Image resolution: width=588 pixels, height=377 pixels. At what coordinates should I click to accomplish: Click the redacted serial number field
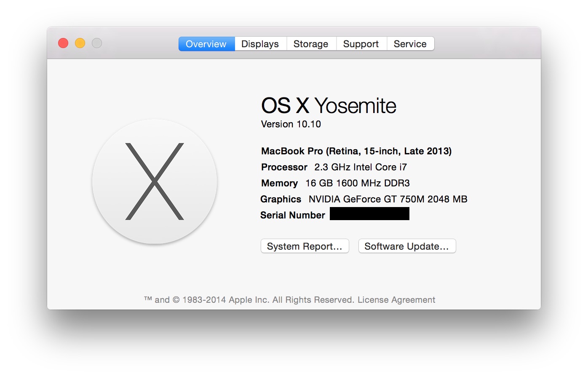pyautogui.click(x=369, y=214)
